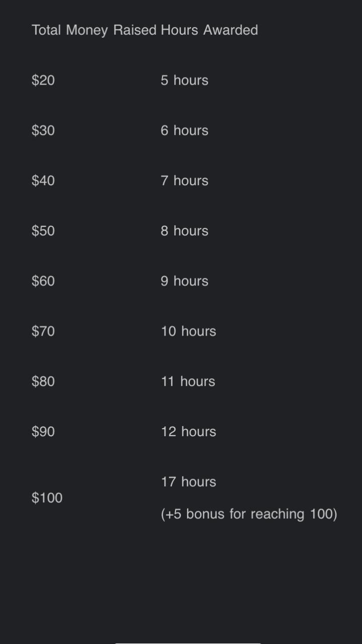Tap the "12 hours" entry
The image size is (362, 644).
pyautogui.click(x=189, y=432)
